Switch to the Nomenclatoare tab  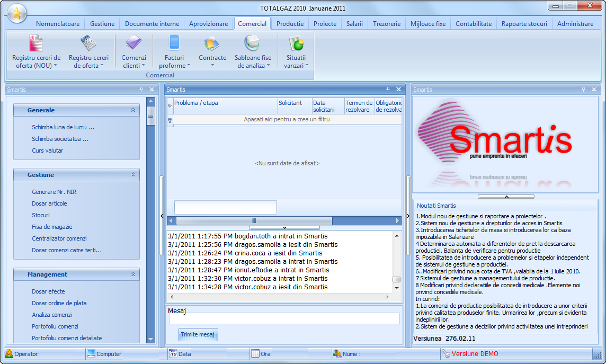click(58, 23)
